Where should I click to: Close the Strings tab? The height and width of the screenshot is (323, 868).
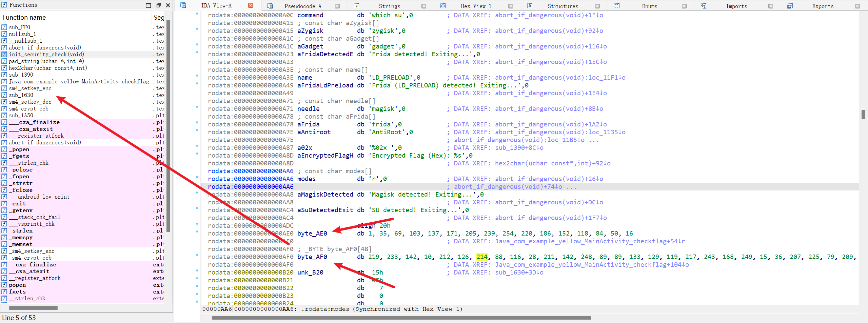[424, 6]
